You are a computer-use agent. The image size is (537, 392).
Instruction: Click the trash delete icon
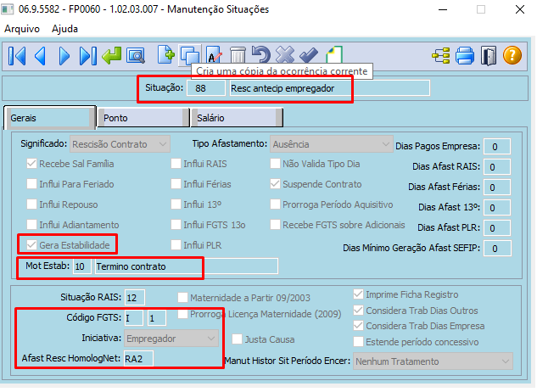[238, 55]
